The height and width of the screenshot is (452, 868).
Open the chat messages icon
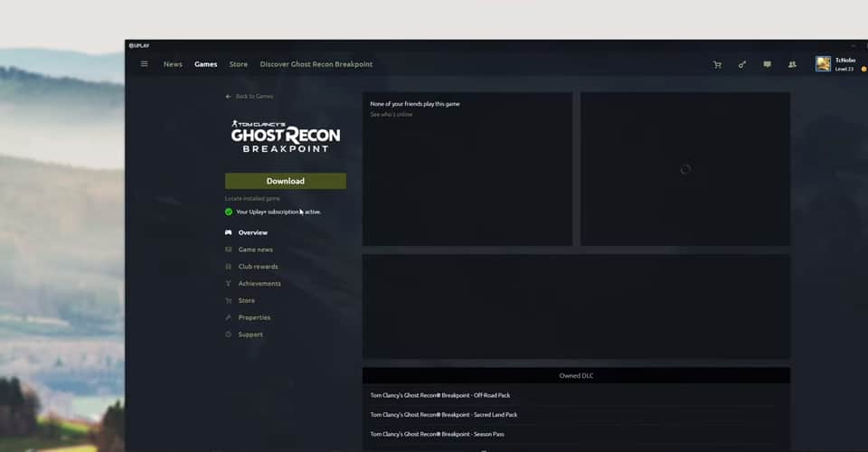[767, 65]
